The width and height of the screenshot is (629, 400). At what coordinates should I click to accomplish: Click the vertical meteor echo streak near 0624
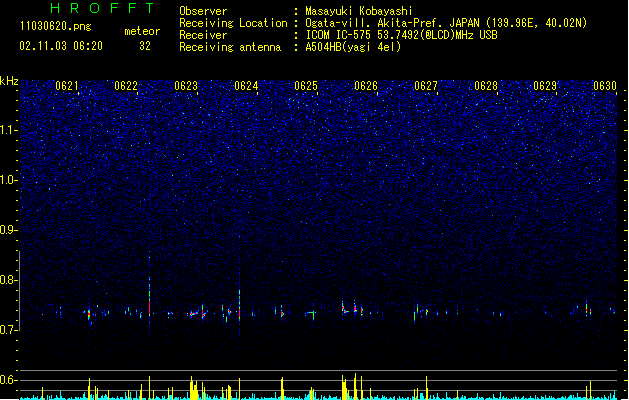click(239, 305)
